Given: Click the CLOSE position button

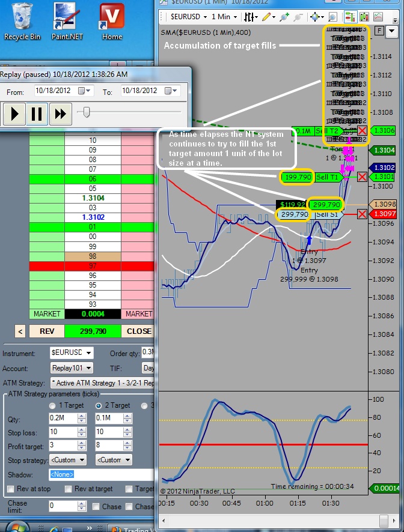Looking at the screenshot, I should [x=139, y=331].
